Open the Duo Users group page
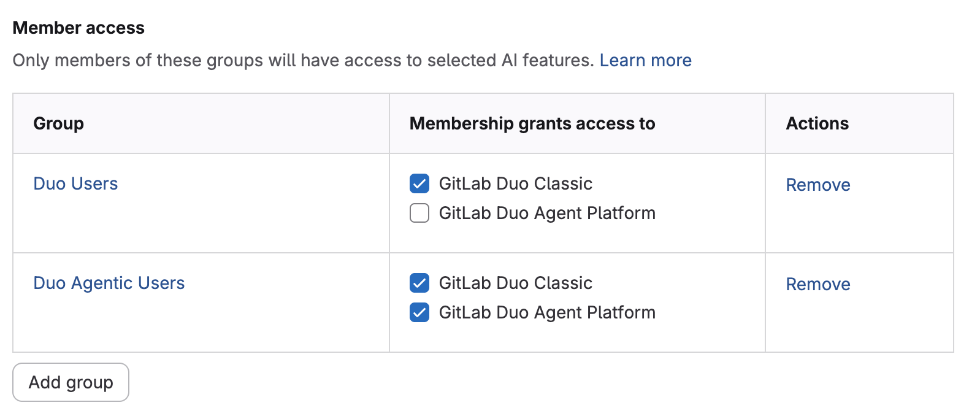This screenshot has width=980, height=416. click(x=75, y=183)
